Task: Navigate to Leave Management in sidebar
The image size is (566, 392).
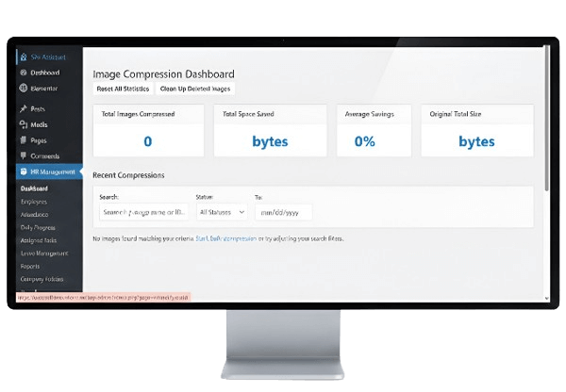Action: point(42,253)
